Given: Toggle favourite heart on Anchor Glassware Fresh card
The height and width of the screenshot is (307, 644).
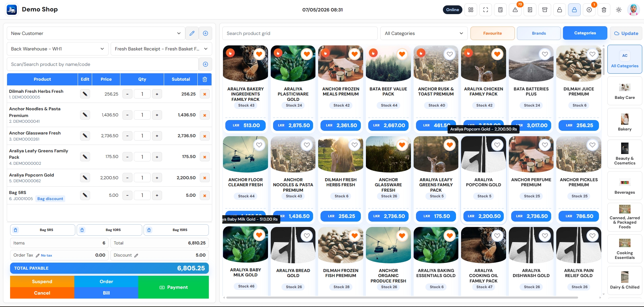Looking at the screenshot, I should point(402,145).
